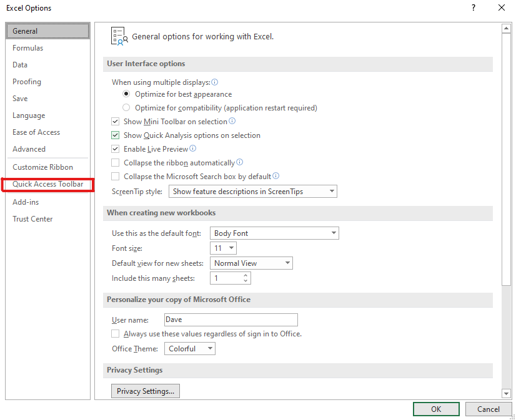Enable Collapse the ribbon automatically checkbox
This screenshot has height=420, width=516.
(x=116, y=163)
